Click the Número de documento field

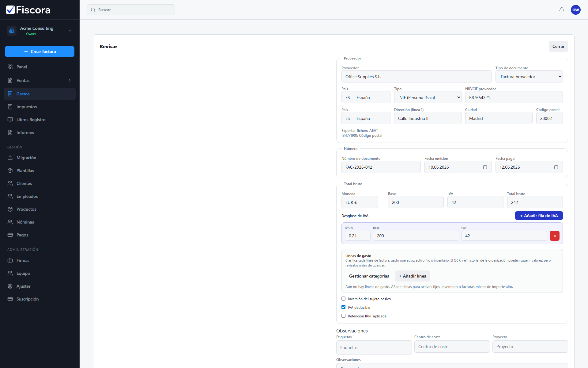381,167
